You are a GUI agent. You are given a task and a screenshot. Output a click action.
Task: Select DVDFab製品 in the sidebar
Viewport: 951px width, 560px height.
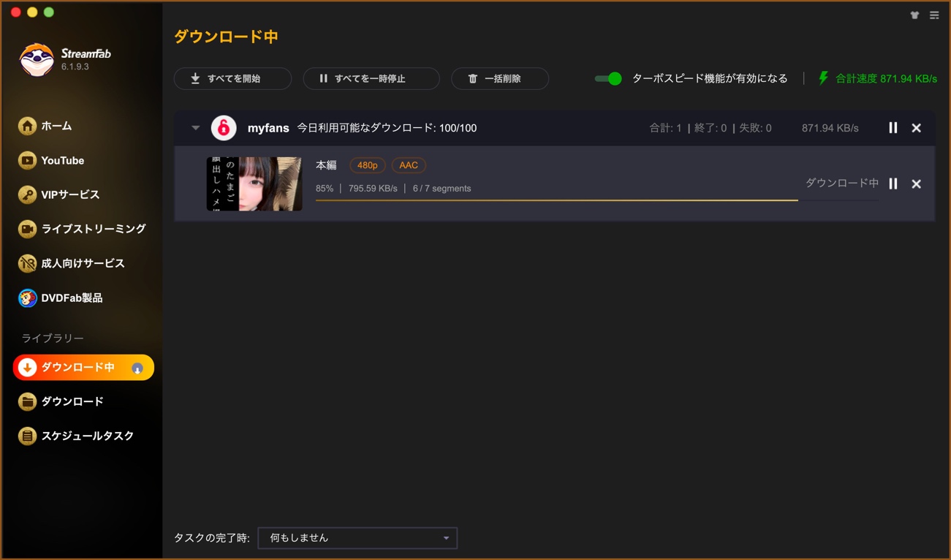(61, 298)
